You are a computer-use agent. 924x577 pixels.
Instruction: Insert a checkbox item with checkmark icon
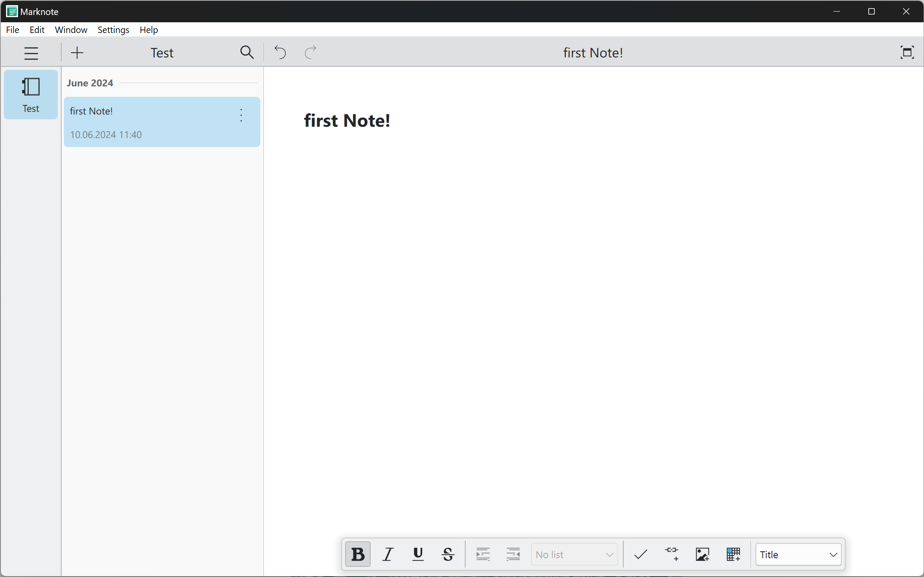[x=640, y=554]
